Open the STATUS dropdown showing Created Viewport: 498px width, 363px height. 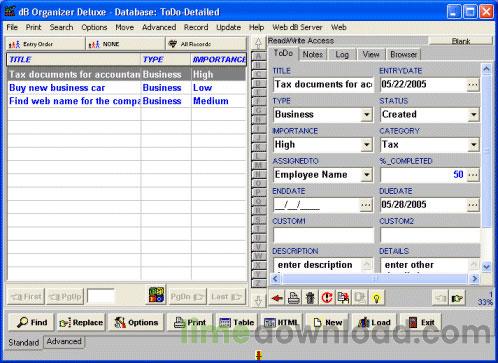pos(473,115)
